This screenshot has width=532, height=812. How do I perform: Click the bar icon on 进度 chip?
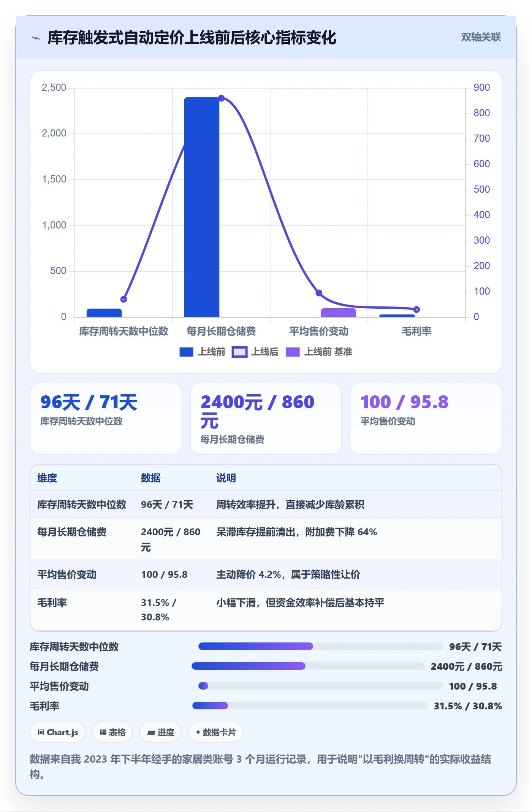click(151, 733)
